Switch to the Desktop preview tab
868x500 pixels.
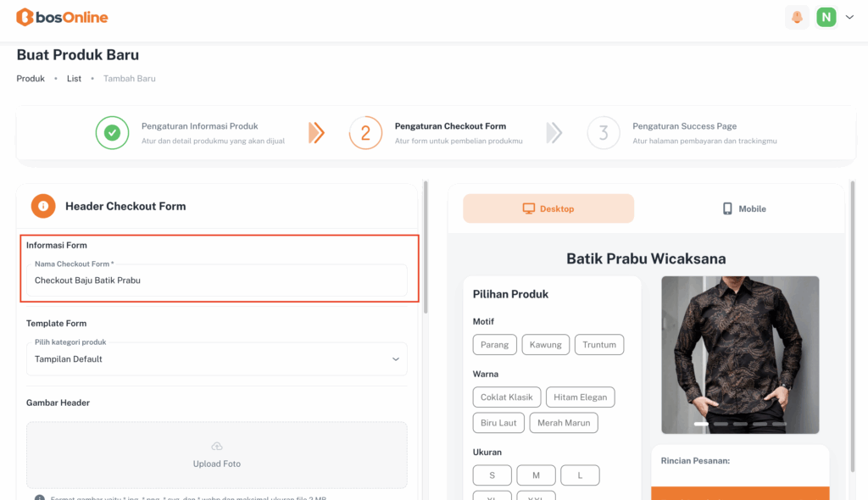pos(548,208)
